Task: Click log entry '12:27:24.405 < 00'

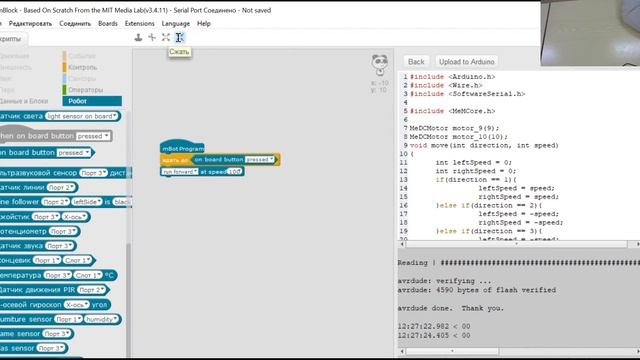Action: pyautogui.click(x=434, y=336)
